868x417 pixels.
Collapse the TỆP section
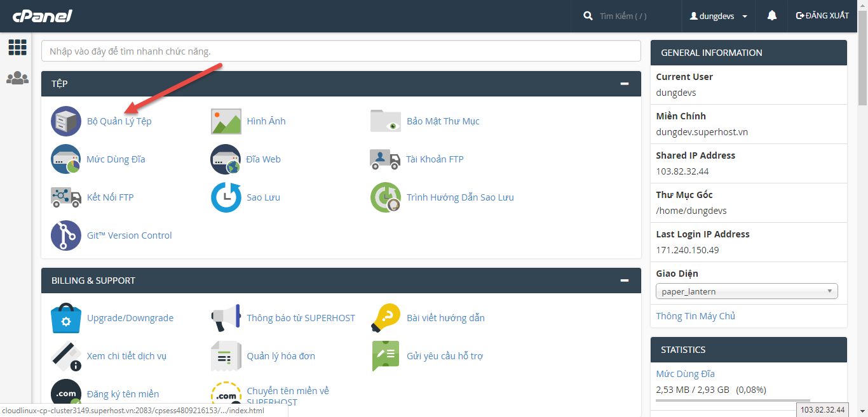click(x=625, y=84)
